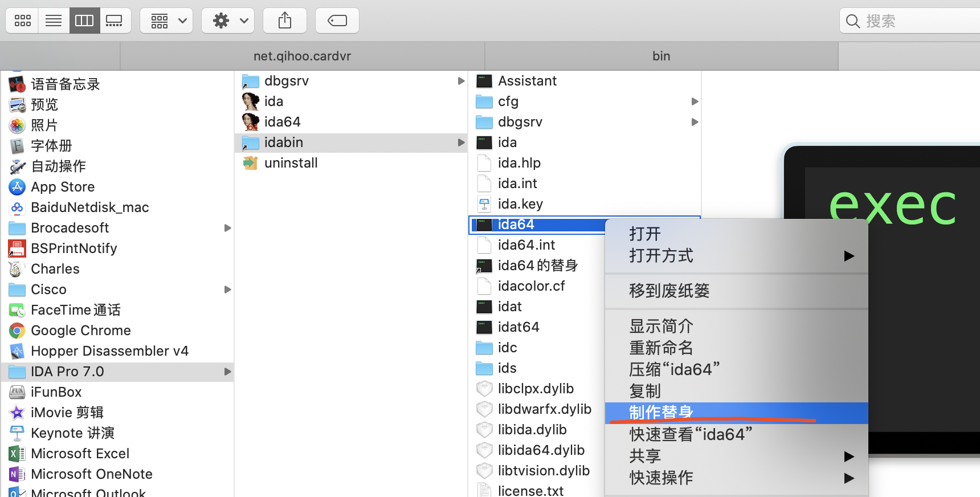This screenshot has height=497, width=980.
Task: Click the Charles app icon
Action: click(17, 269)
